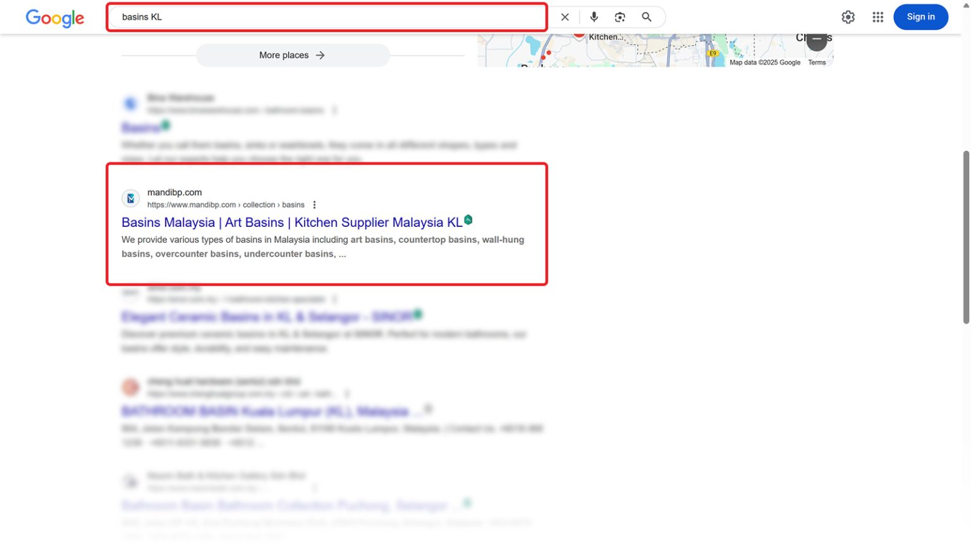Open More places
This screenshot has height=560, width=971.
[x=292, y=55]
